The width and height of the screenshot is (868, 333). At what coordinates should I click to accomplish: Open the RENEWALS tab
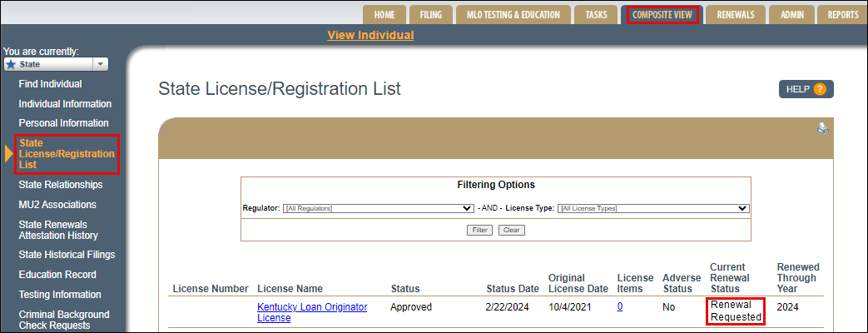point(736,15)
